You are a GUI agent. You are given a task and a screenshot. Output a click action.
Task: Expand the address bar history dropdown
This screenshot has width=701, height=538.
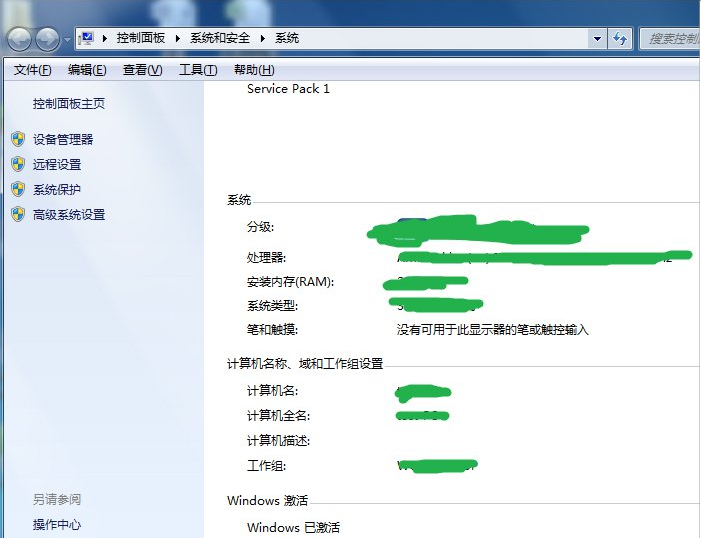point(597,39)
